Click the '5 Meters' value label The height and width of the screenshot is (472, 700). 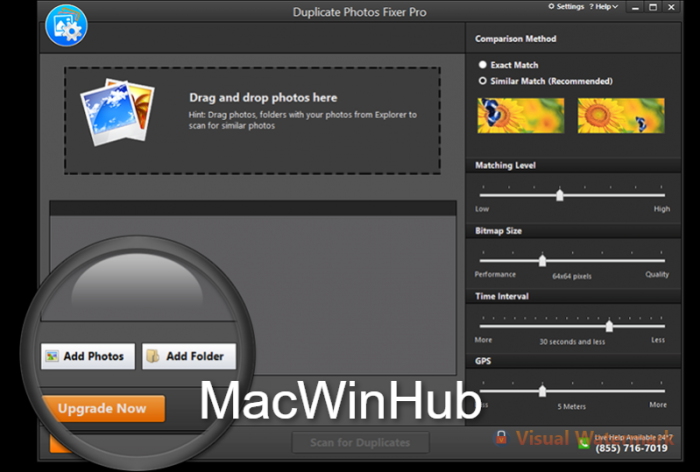click(571, 406)
